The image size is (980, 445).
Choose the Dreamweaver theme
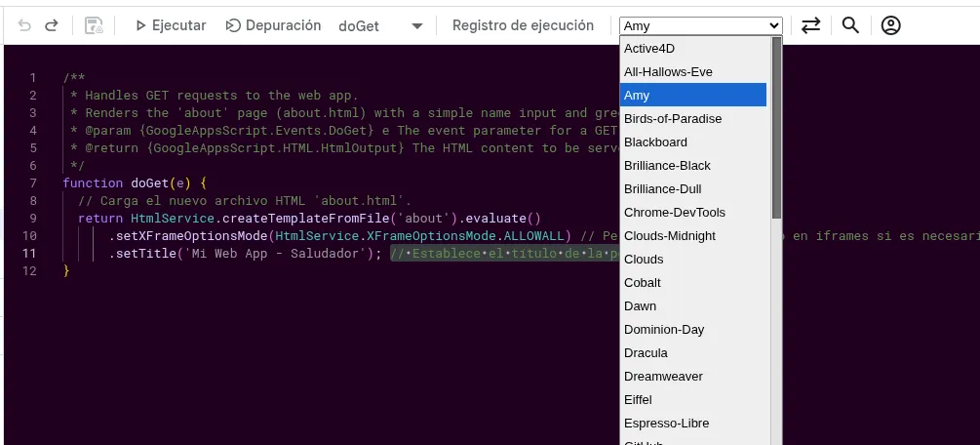click(692, 376)
